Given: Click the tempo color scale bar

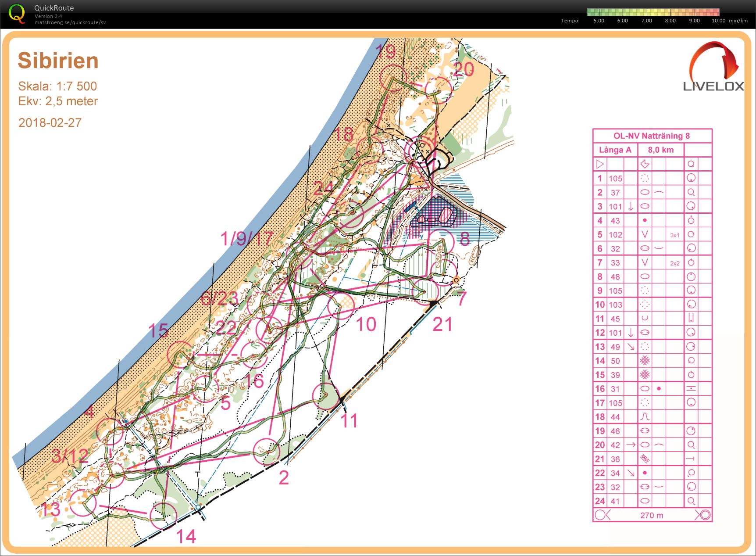Looking at the screenshot, I should 653,12.
